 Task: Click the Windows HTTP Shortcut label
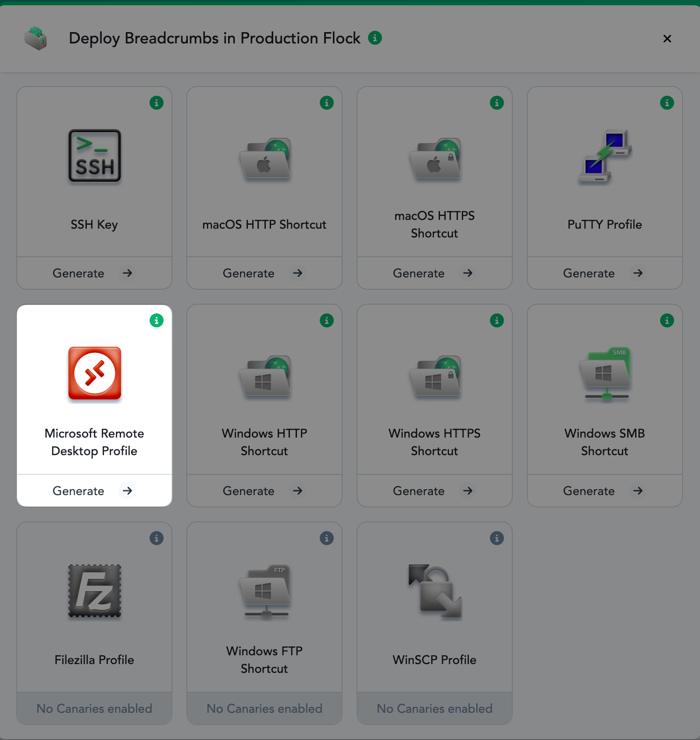[x=264, y=442]
